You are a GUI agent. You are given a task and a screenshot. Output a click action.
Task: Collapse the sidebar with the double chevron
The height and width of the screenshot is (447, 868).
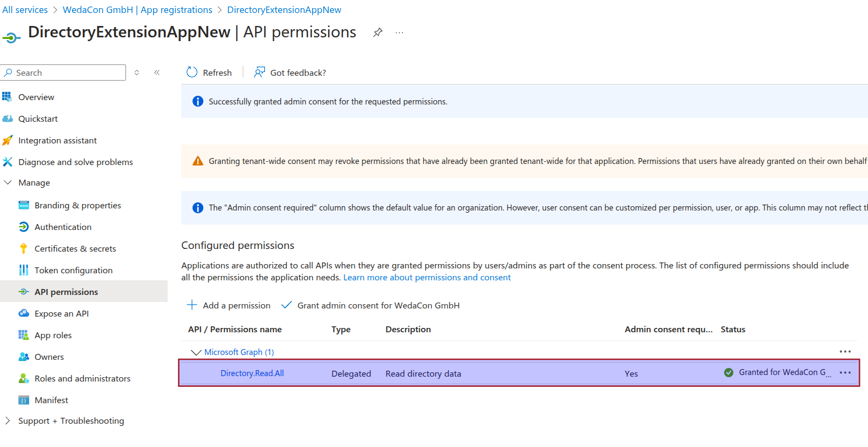click(157, 73)
